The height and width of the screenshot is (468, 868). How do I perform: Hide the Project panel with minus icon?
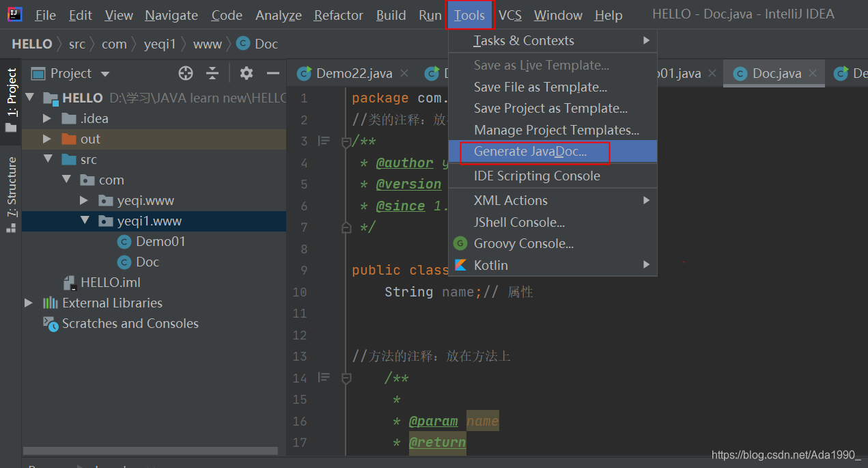(x=273, y=73)
